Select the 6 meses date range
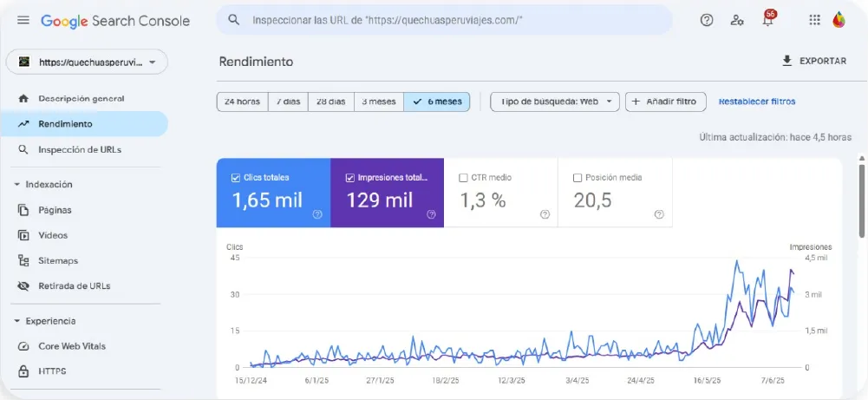This screenshot has width=868, height=400. [x=437, y=102]
